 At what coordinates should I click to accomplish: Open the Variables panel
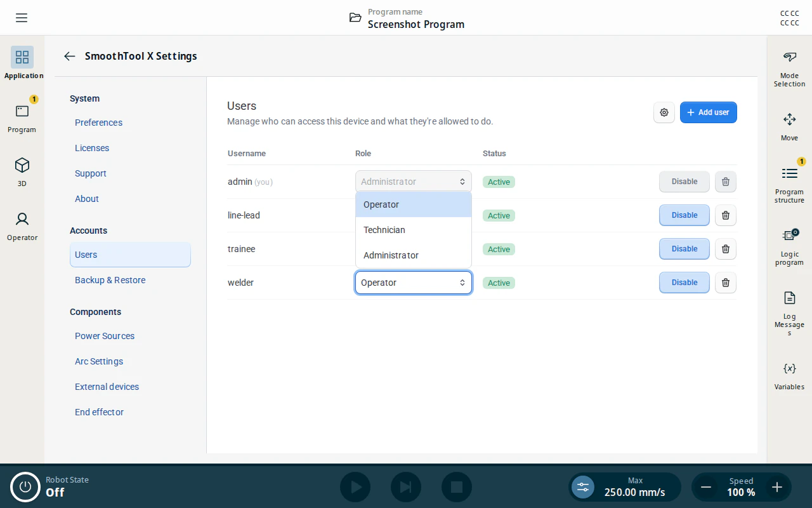(x=789, y=375)
